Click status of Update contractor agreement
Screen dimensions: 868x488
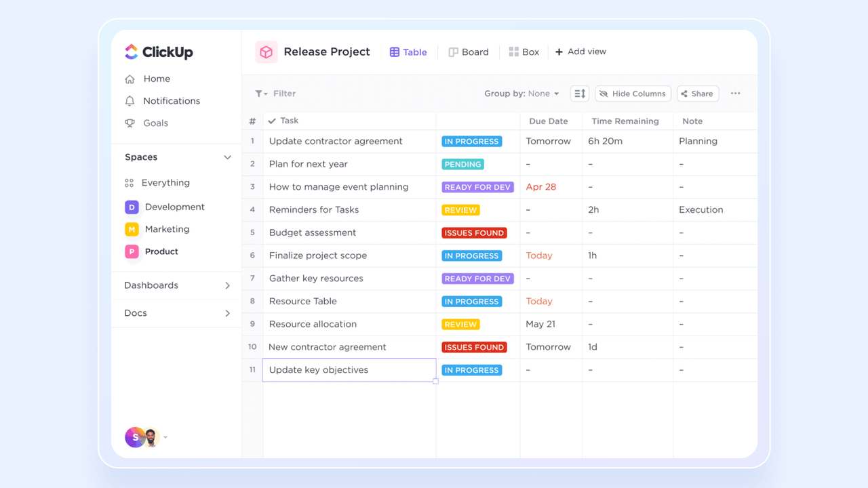tap(471, 142)
